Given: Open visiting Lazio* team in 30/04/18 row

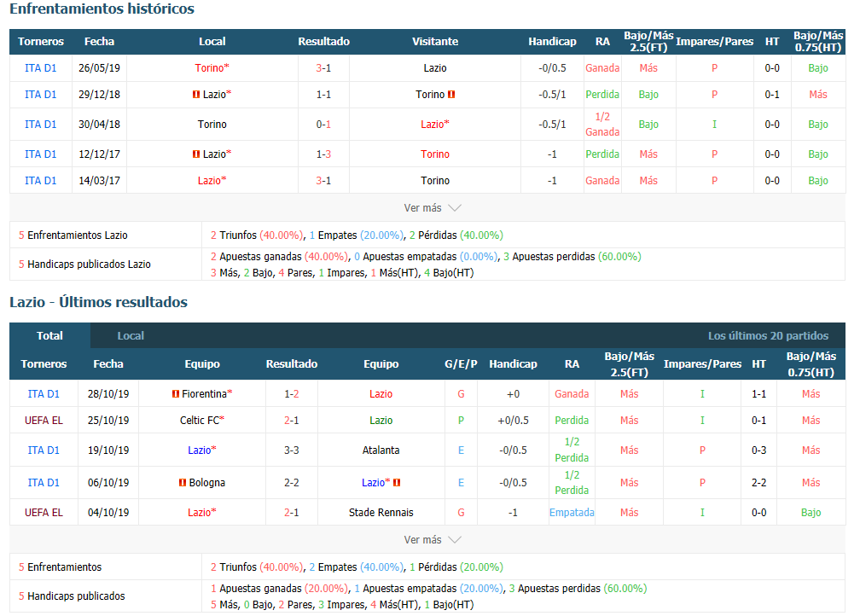Looking at the screenshot, I should pyautogui.click(x=435, y=125).
